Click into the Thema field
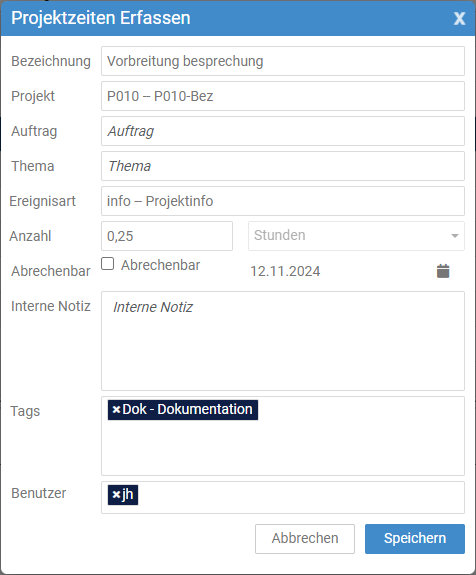The image size is (476, 575). [283, 166]
